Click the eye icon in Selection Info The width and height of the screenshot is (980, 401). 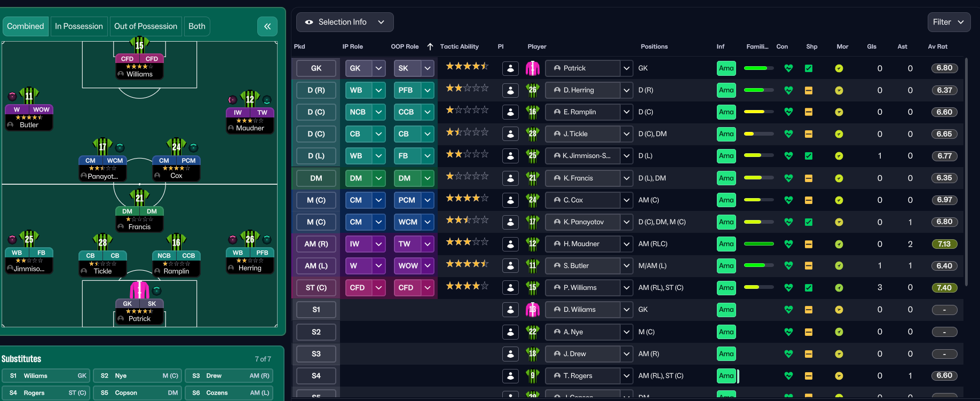pos(309,22)
